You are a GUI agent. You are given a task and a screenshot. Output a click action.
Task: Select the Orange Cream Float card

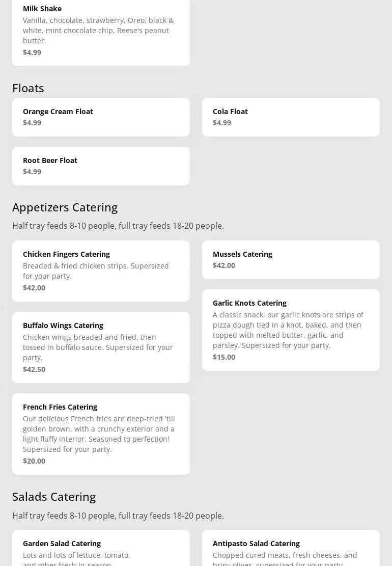tap(101, 117)
